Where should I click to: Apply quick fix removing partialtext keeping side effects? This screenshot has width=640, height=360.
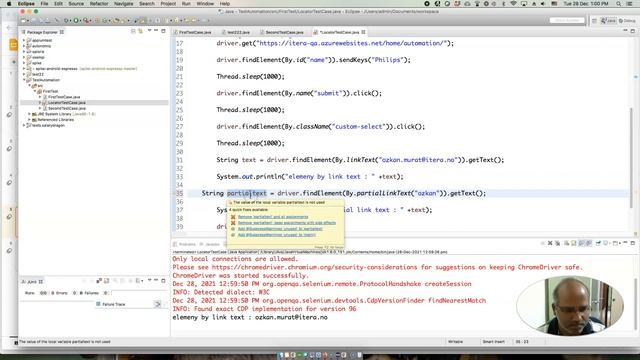point(287,223)
